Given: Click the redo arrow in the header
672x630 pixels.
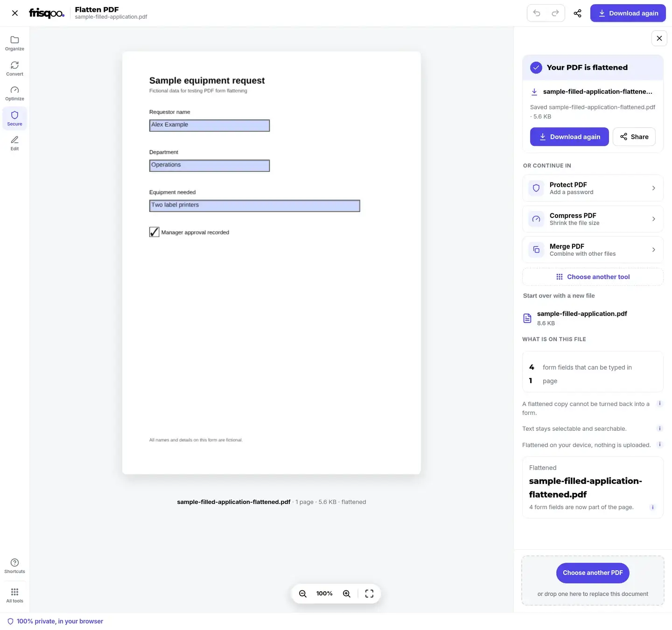Looking at the screenshot, I should pos(555,13).
